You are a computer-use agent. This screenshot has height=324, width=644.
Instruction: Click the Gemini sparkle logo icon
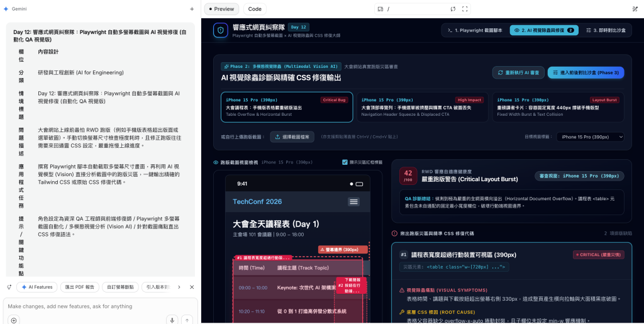click(x=6, y=9)
